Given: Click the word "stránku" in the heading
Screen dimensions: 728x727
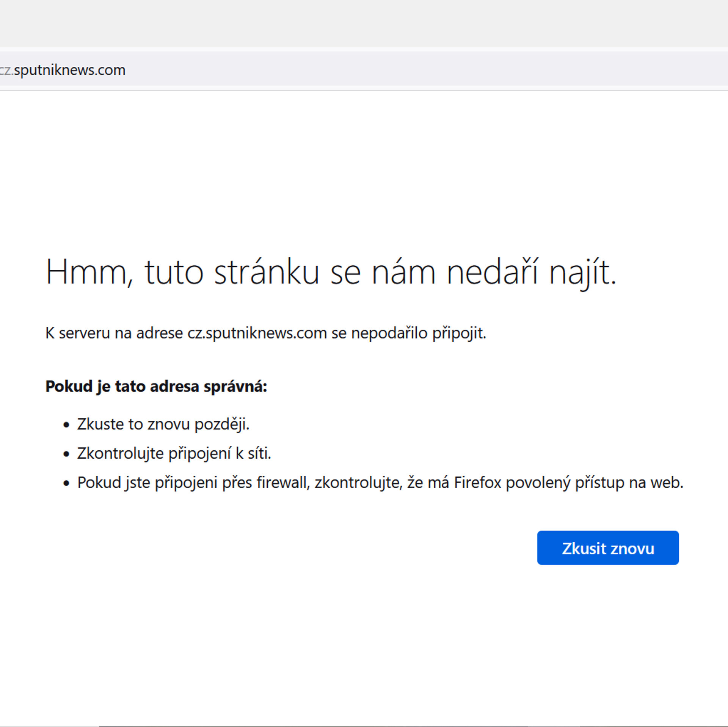Looking at the screenshot, I should [x=267, y=272].
